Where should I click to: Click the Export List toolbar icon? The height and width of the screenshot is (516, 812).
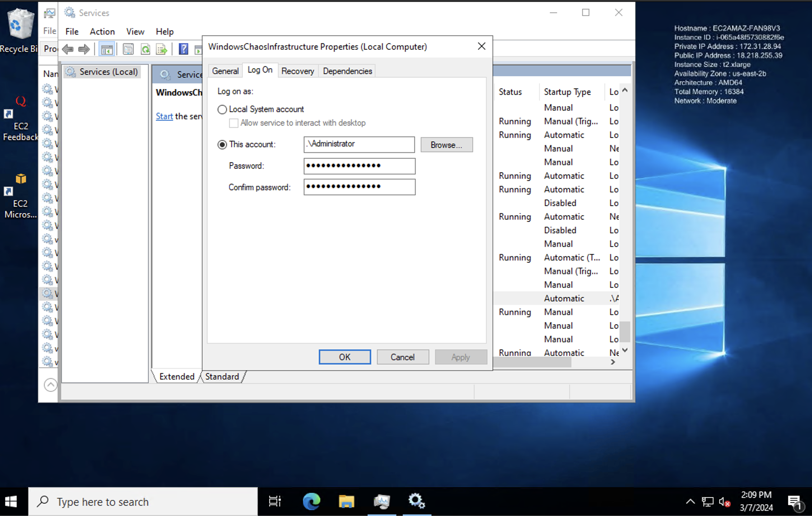pos(161,49)
